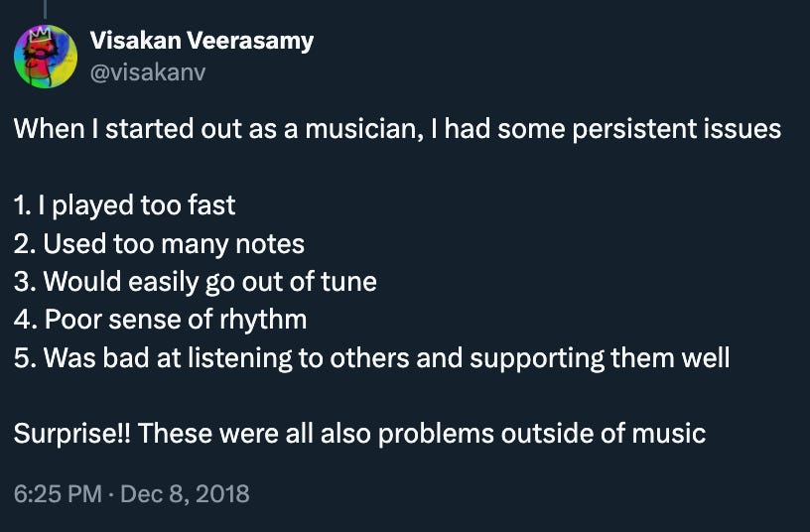The height and width of the screenshot is (532, 810).
Task: Click the thread connector line above the avatar
Action: click(45, 8)
